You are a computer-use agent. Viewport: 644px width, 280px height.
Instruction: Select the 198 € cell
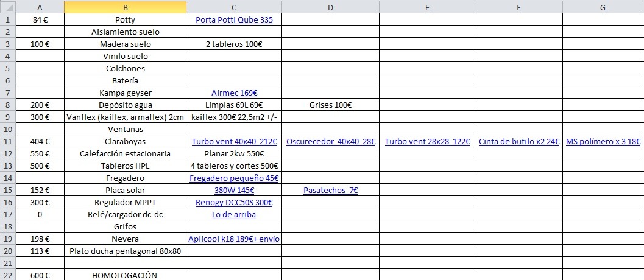(x=40, y=239)
